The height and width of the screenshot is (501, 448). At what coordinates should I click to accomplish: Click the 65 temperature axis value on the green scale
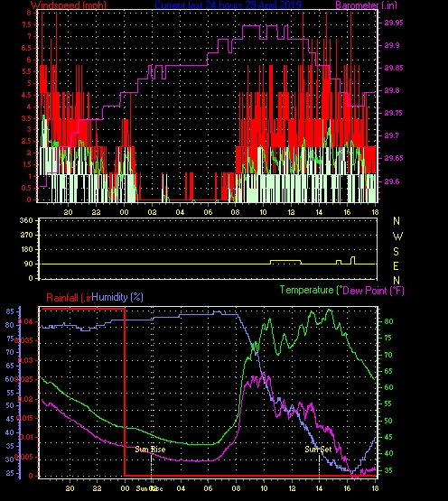coord(388,371)
